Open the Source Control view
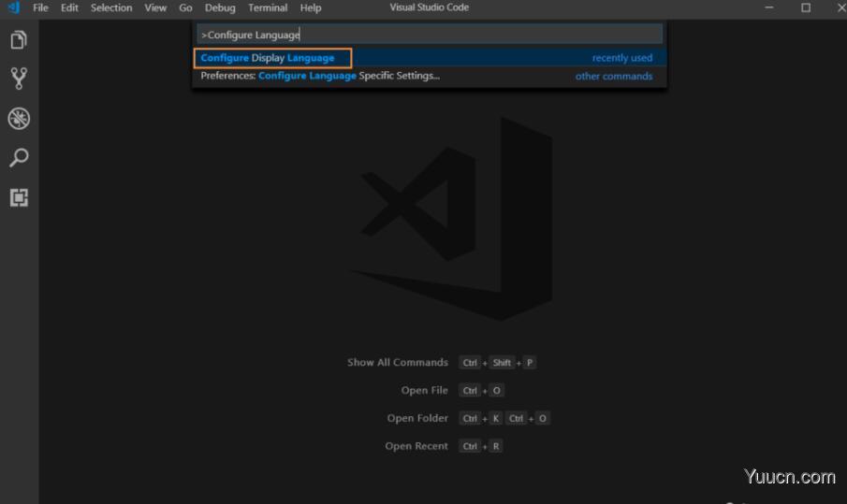The height and width of the screenshot is (504, 847). pyautogui.click(x=19, y=79)
